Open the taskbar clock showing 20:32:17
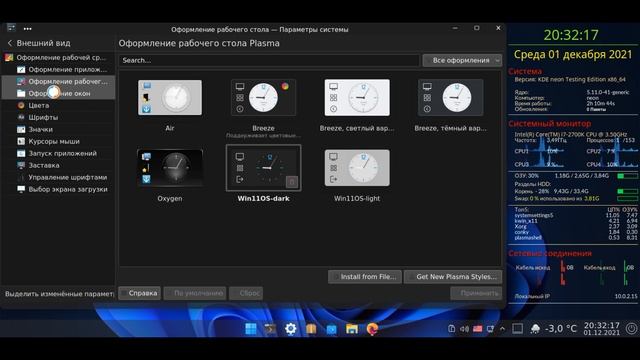The width and height of the screenshot is (640, 360). click(x=602, y=329)
